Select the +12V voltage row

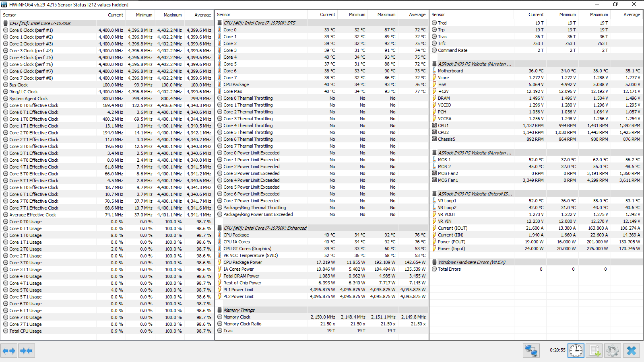pos(536,91)
